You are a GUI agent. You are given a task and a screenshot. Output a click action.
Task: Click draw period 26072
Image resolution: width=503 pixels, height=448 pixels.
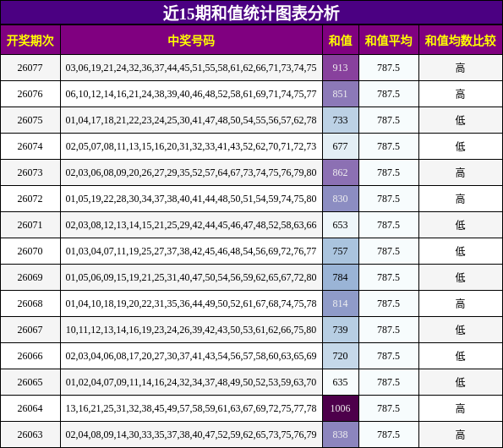30,199
